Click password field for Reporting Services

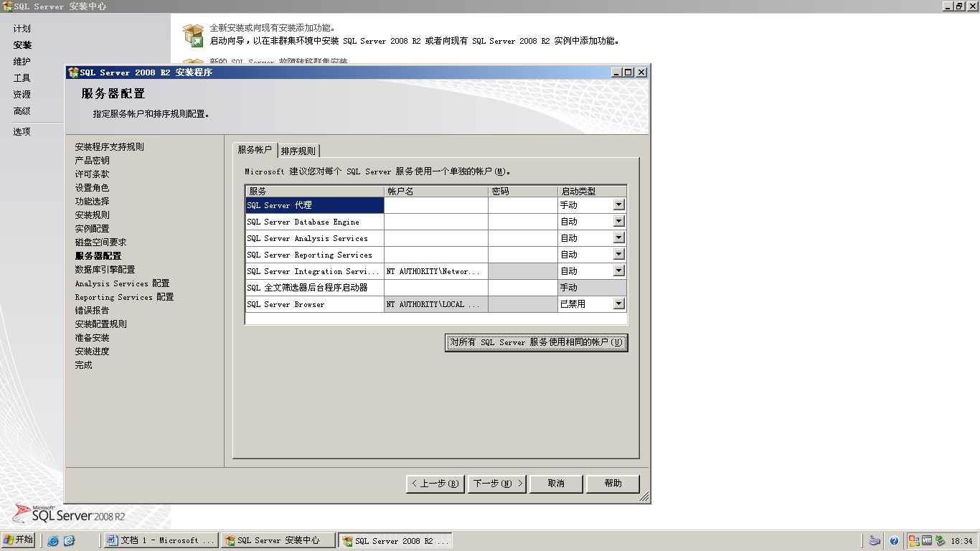pyautogui.click(x=523, y=255)
